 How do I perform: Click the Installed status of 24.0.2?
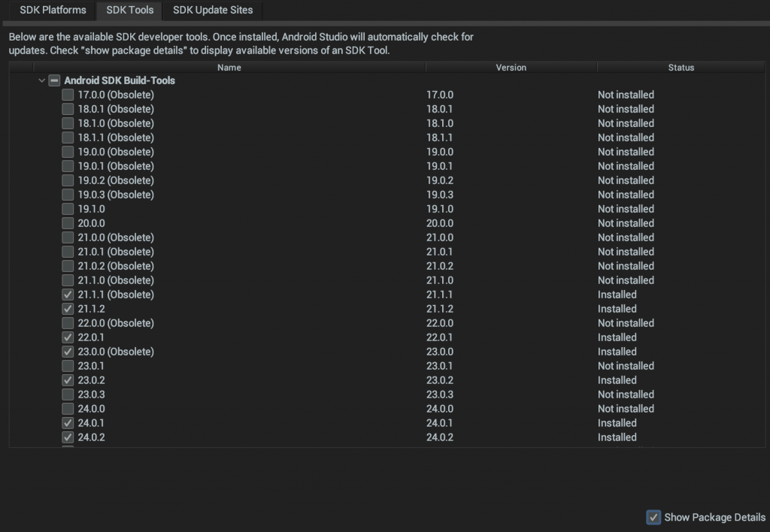617,437
